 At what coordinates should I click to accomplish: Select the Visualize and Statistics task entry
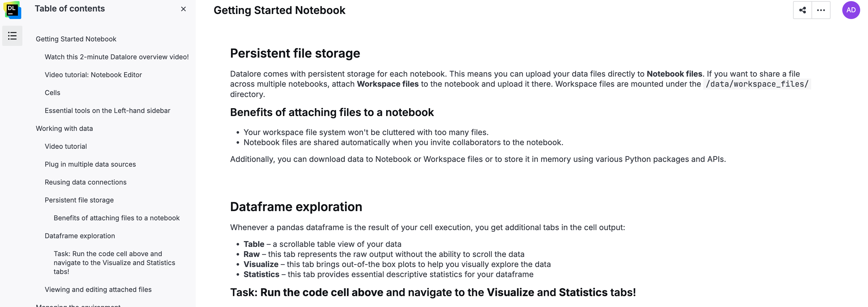(114, 263)
